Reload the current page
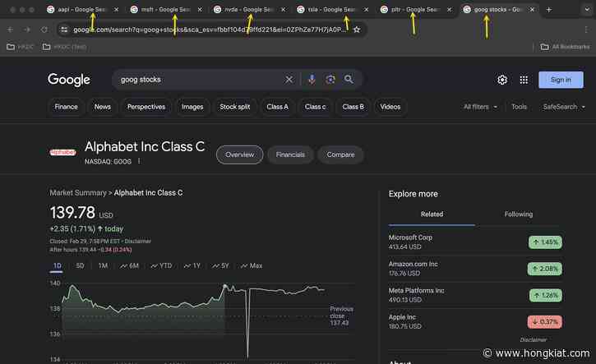Image resolution: width=596 pixels, height=364 pixels. [45, 29]
